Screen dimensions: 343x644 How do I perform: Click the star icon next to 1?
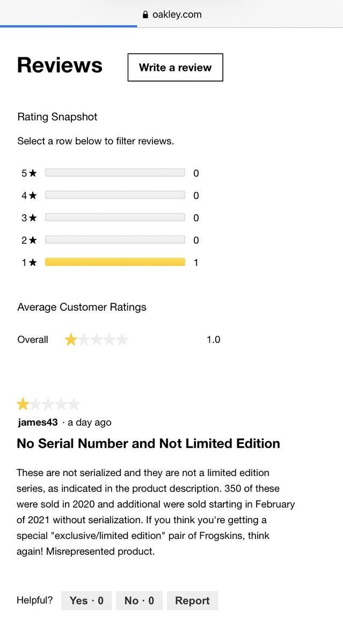pos(33,262)
